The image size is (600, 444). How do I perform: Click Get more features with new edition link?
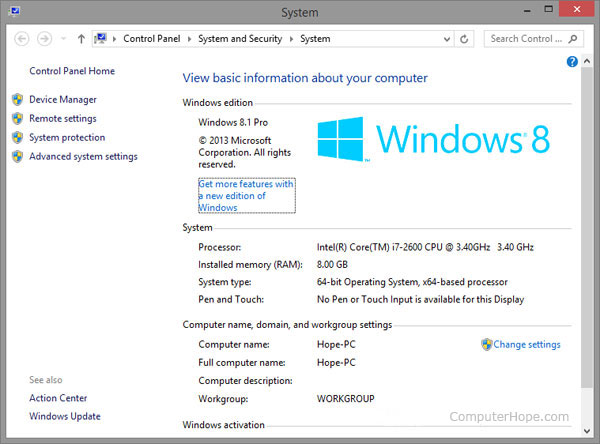pyautogui.click(x=246, y=196)
